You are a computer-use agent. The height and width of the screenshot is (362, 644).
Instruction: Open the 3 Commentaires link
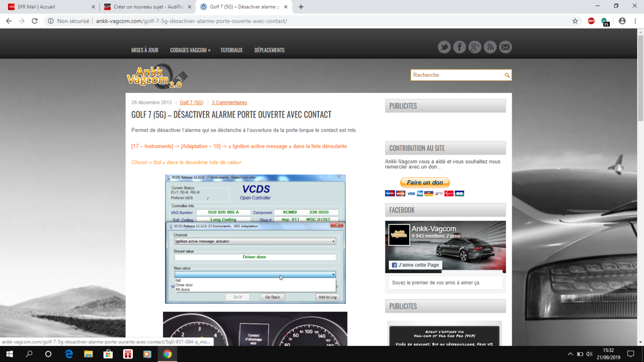(x=229, y=103)
